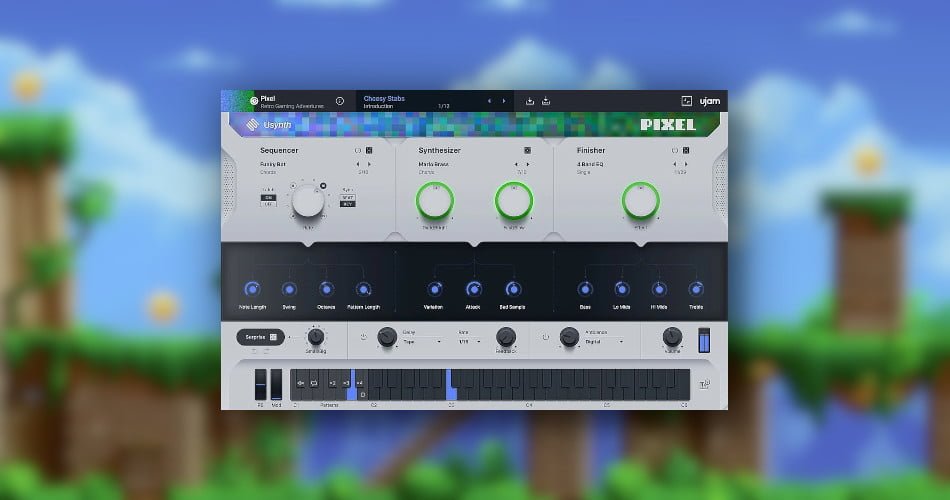Select previous Finisher preset arrow
Viewport: 950px width, 500px height.
coord(674,164)
